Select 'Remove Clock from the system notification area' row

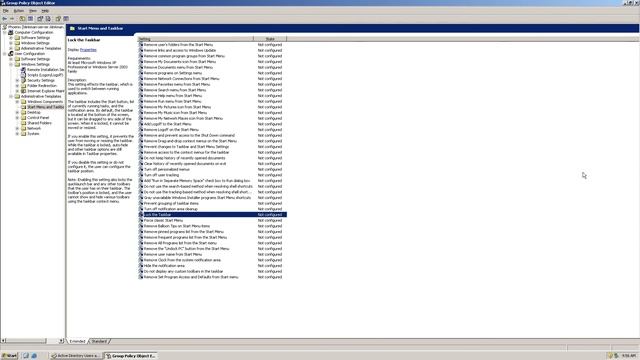pos(212,260)
